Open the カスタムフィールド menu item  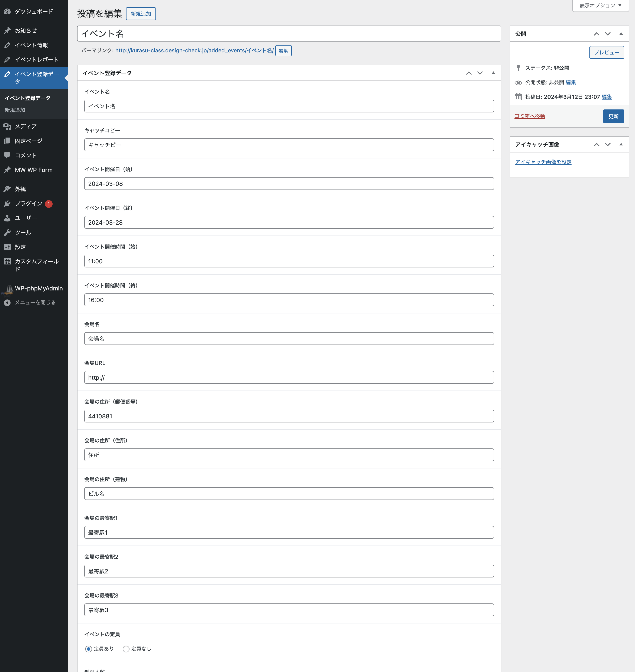[x=34, y=265]
